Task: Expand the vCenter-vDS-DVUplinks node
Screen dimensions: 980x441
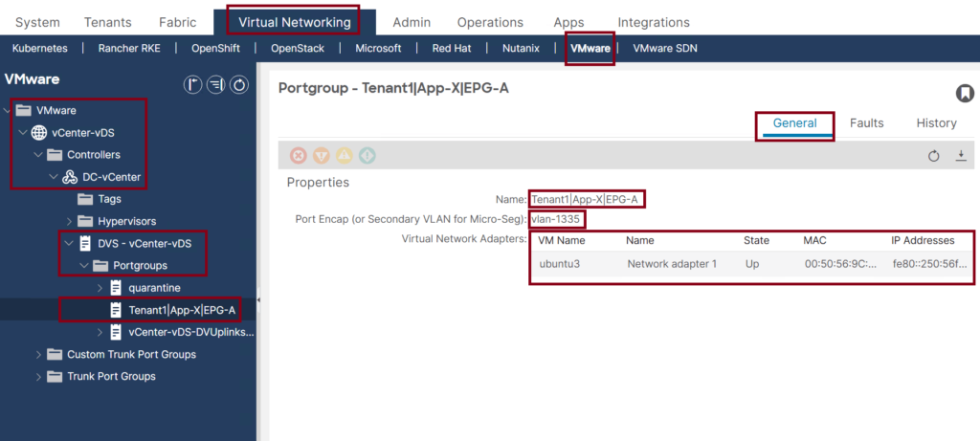Action: [100, 332]
